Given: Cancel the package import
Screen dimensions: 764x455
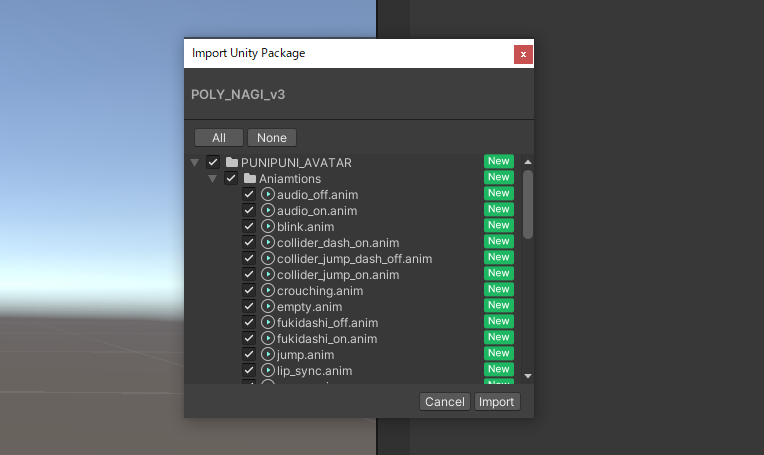Looking at the screenshot, I should coord(445,402).
